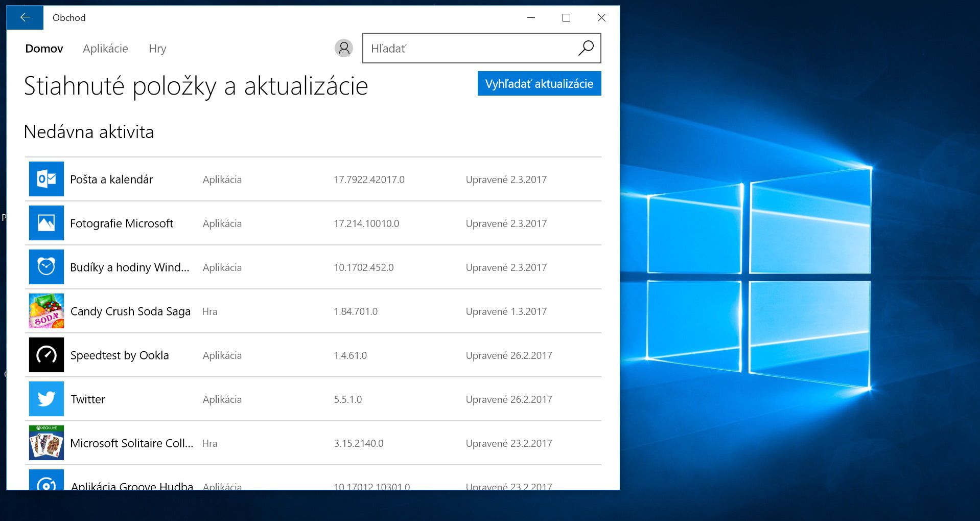
Task: Click the Vyhľadať aktualizácie button
Action: point(539,83)
